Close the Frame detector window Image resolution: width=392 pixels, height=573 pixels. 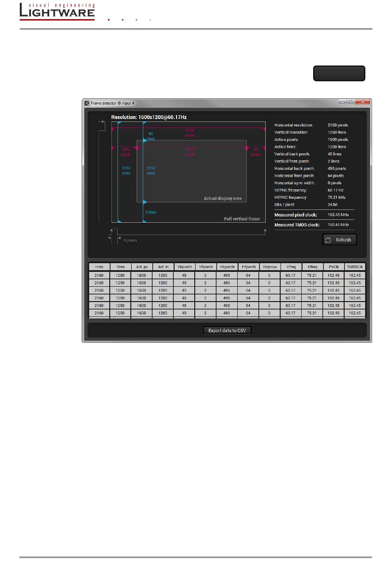363,102
